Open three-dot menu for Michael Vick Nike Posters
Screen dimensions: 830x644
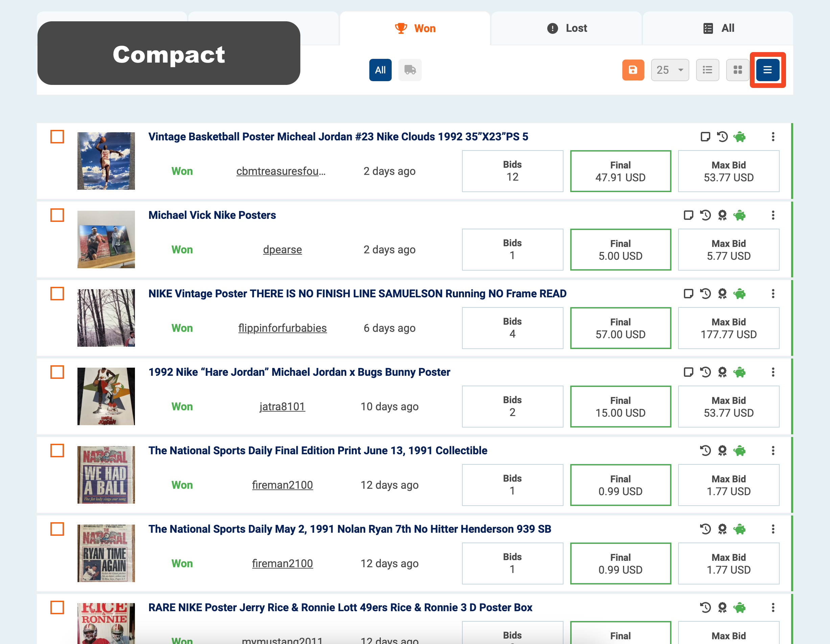[x=773, y=215]
